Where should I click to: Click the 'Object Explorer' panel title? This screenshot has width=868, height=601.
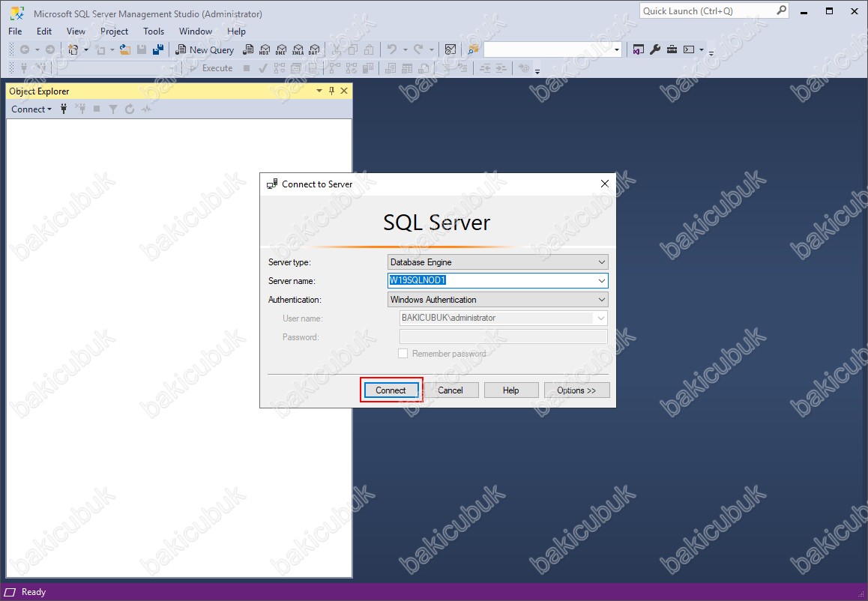tap(39, 91)
